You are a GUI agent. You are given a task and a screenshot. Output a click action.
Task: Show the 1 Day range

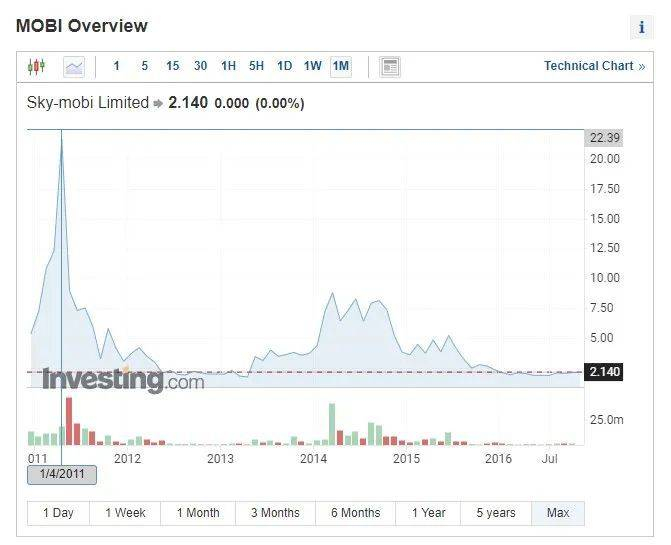pyautogui.click(x=58, y=513)
